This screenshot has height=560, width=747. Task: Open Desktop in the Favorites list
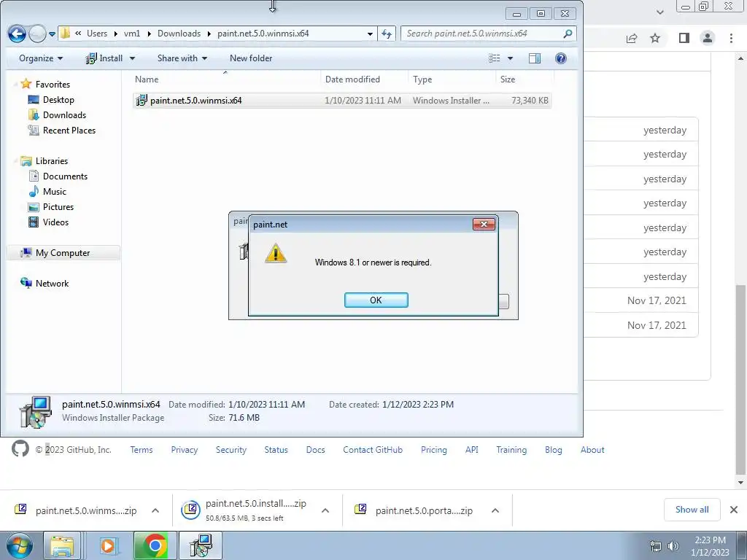pyautogui.click(x=58, y=99)
